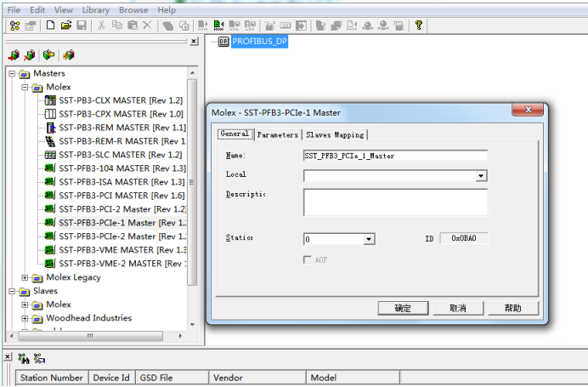This screenshot has width=588, height=387.
Task: Click the Vendor column header
Action: coord(257,378)
